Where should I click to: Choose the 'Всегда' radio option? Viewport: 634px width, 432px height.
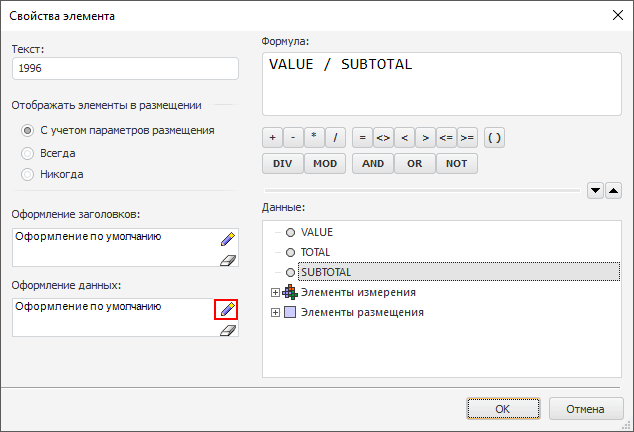point(28,153)
